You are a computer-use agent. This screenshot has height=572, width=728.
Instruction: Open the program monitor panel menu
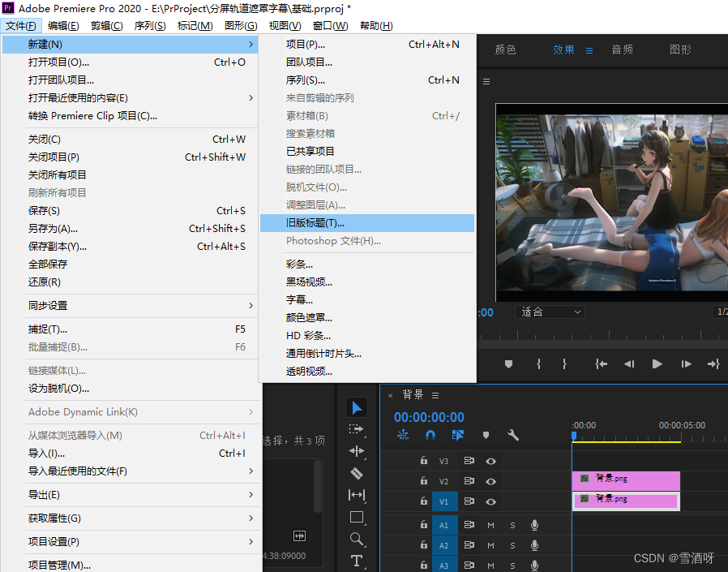pos(486,82)
